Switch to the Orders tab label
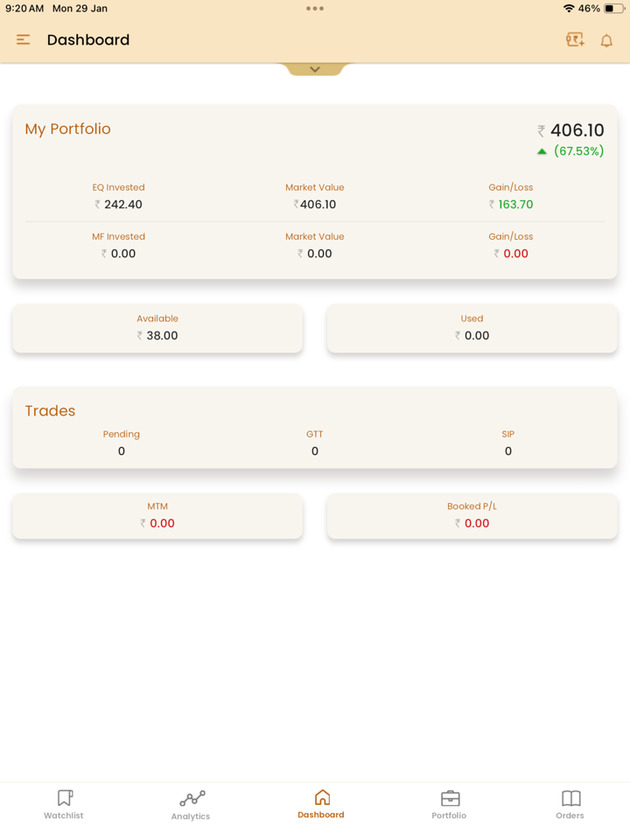The image size is (630, 840). 570,815
